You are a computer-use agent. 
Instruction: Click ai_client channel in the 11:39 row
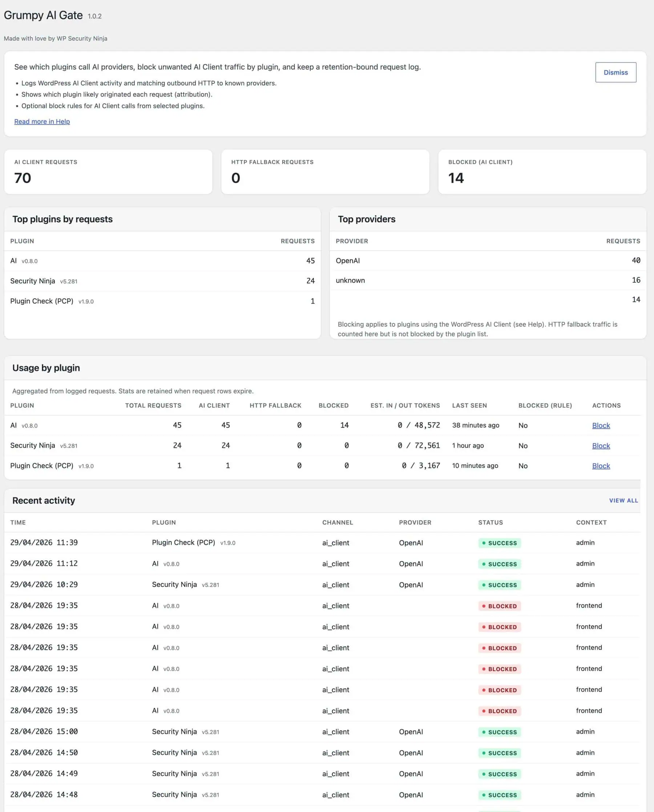point(336,543)
